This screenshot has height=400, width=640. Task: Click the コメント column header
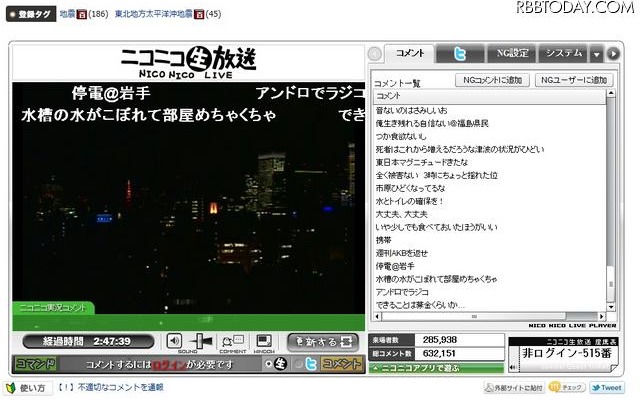click(489, 96)
